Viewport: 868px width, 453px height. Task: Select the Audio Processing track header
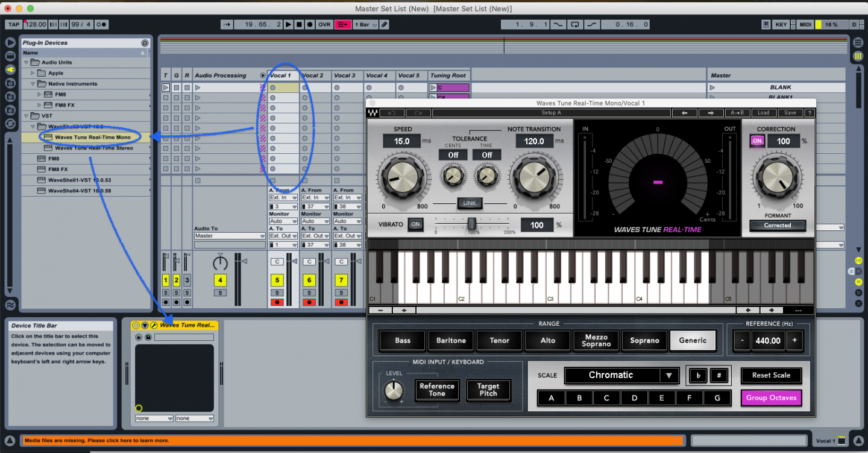229,75
